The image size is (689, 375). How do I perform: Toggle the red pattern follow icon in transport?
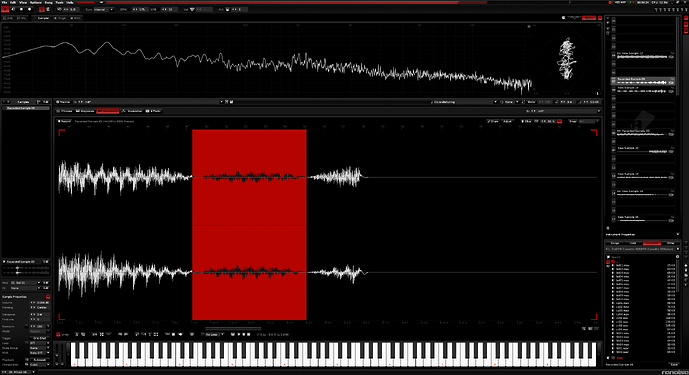42,9
